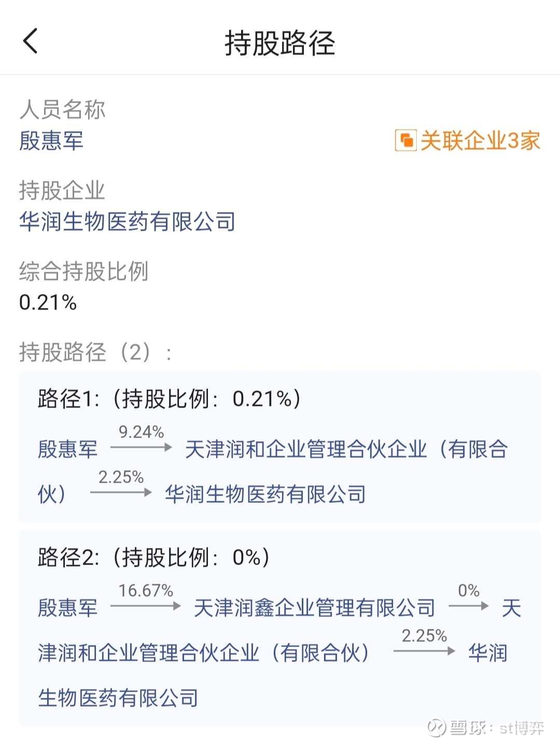Tap the 持股路径 page title
The height and width of the screenshot is (745, 560).
pos(279,43)
